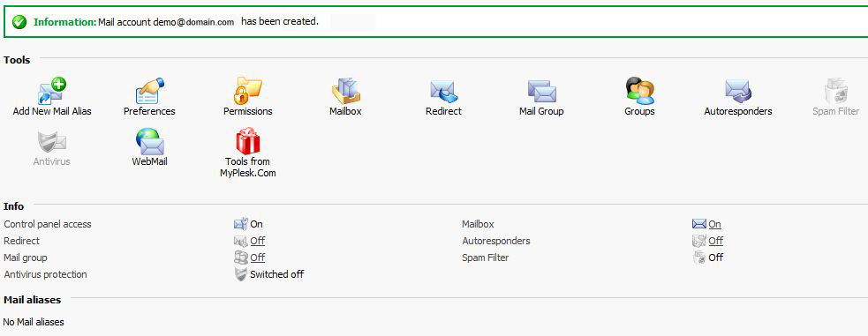Click the 'has been created' message text

[280, 22]
